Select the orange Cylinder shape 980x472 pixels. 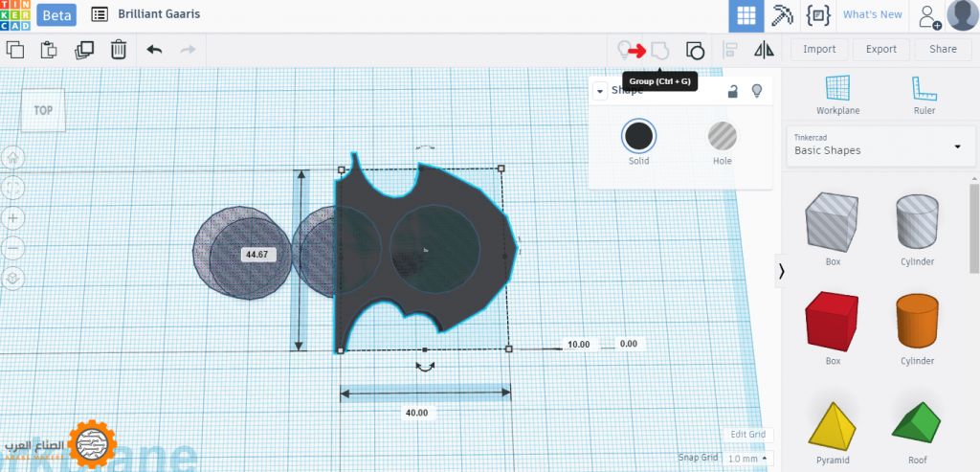pyautogui.click(x=917, y=324)
